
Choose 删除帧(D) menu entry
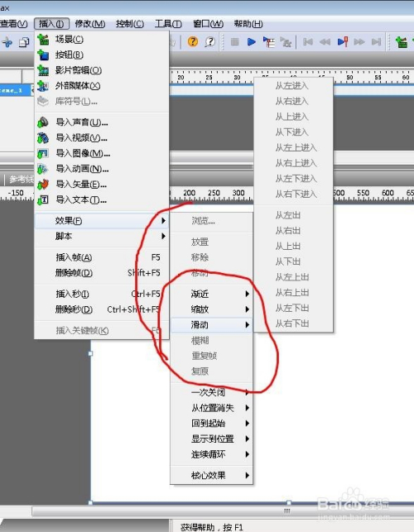[102, 273]
